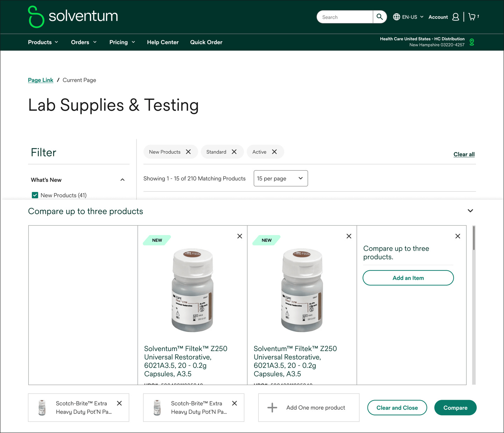This screenshot has width=504, height=433.
Task: Expand the Pricing menu
Action: (x=122, y=42)
